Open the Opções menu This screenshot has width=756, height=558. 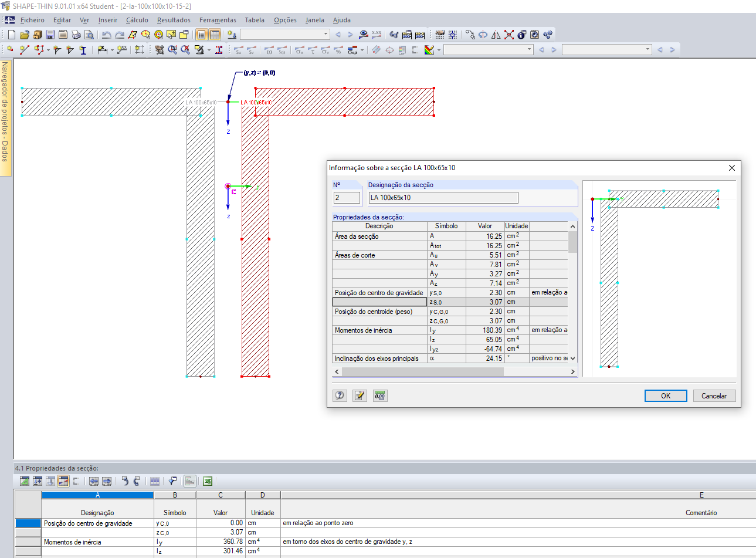[x=285, y=20]
